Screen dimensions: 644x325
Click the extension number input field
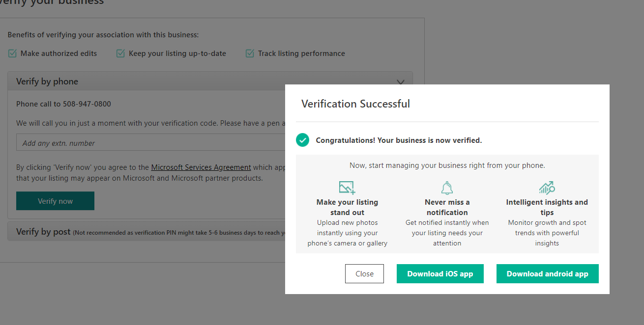point(151,142)
